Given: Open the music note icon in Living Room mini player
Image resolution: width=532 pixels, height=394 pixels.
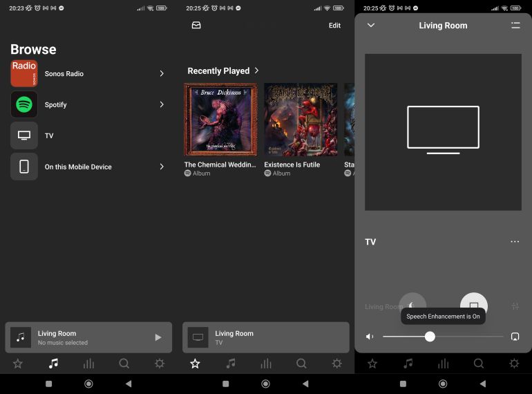Looking at the screenshot, I should click(21, 337).
